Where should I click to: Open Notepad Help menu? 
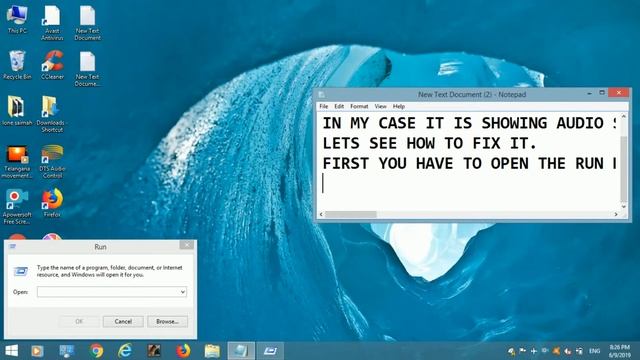[x=399, y=106]
